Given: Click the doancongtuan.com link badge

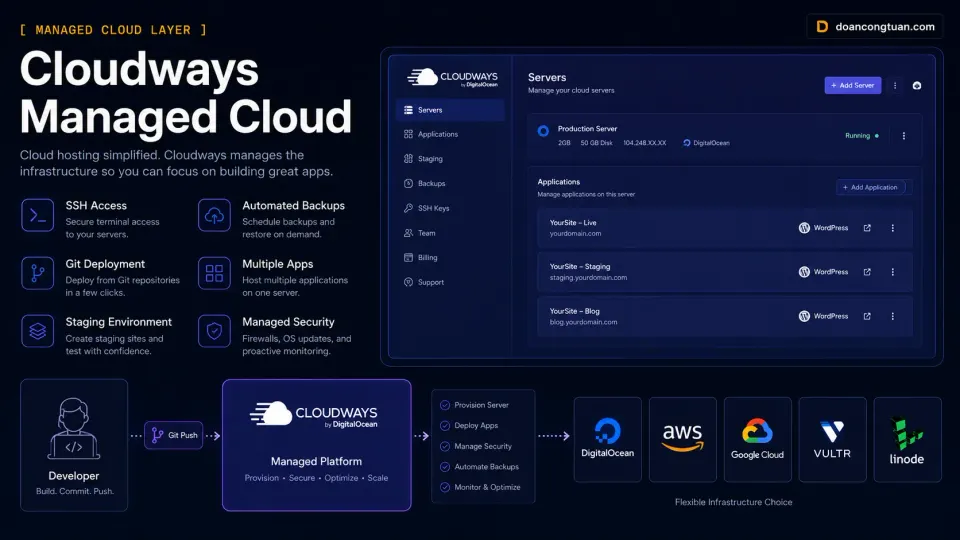Looking at the screenshot, I should point(875,27).
